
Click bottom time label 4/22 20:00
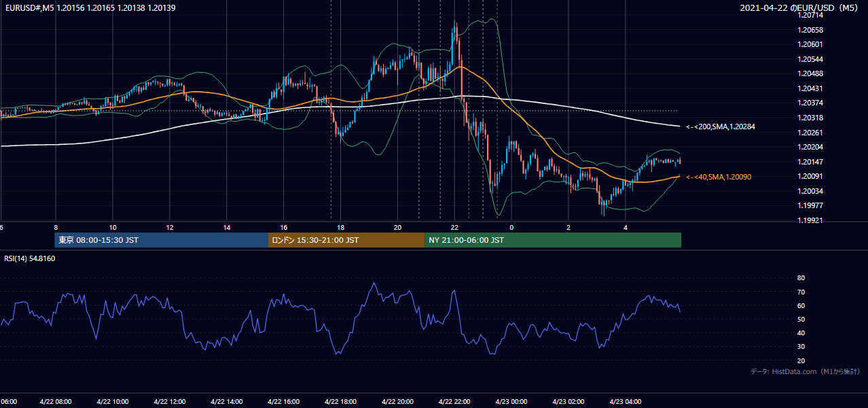coord(397,402)
